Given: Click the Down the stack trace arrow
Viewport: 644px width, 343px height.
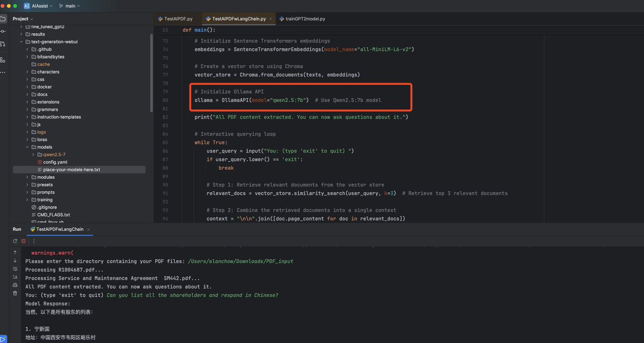Looking at the screenshot, I should click(15, 261).
